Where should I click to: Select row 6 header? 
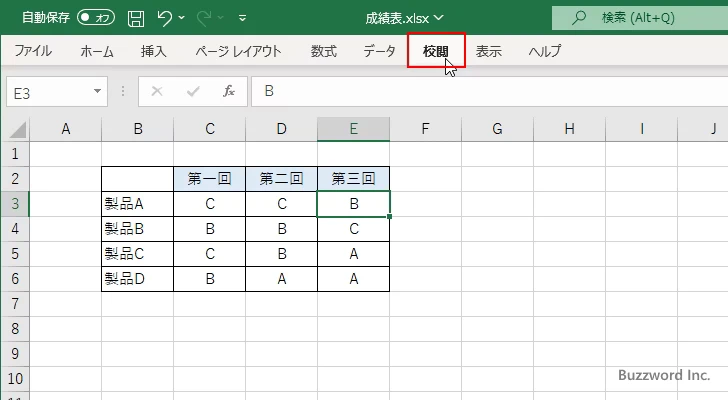click(15, 279)
